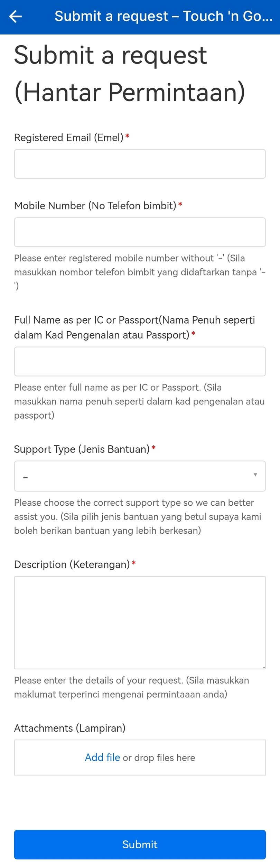
Task: Click the "or drop files here" text
Action: coord(159,758)
